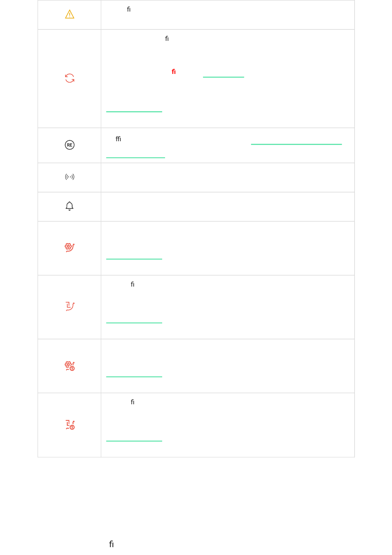
Task: Click the red circular sync arrows icon
Action: [70, 78]
